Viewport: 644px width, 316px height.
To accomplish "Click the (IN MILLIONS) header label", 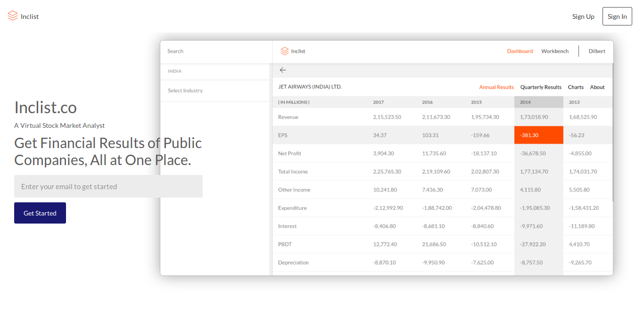I will [294, 102].
